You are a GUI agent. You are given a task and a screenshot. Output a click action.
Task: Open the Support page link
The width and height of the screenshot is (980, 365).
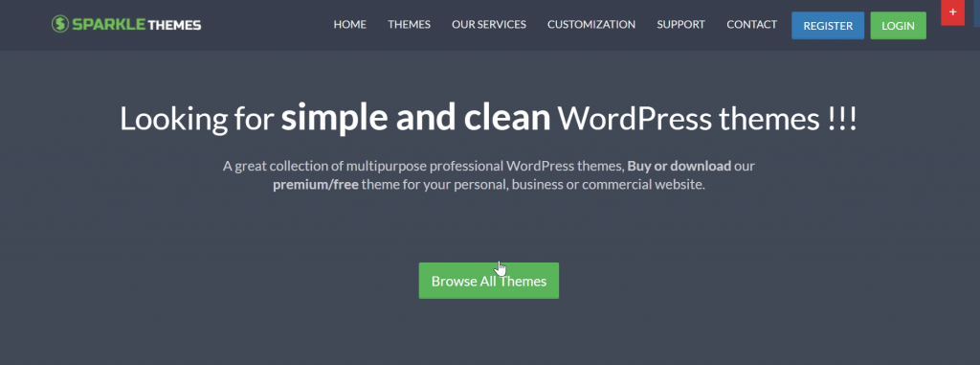[x=680, y=24]
